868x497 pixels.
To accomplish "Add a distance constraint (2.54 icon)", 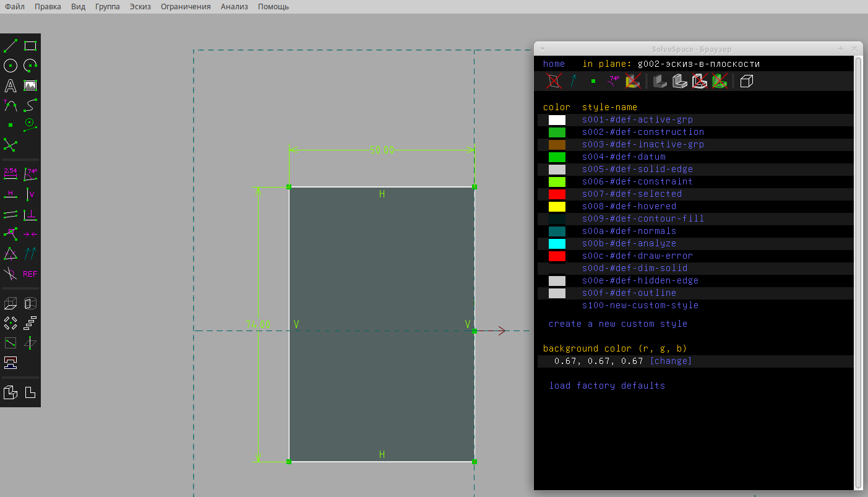I will tap(11, 175).
